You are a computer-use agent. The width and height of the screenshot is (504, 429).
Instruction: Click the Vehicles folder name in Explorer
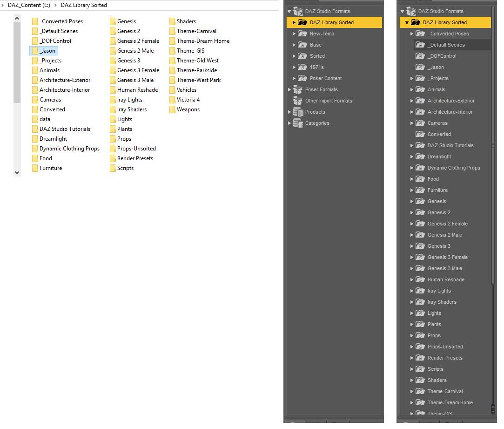pos(187,90)
